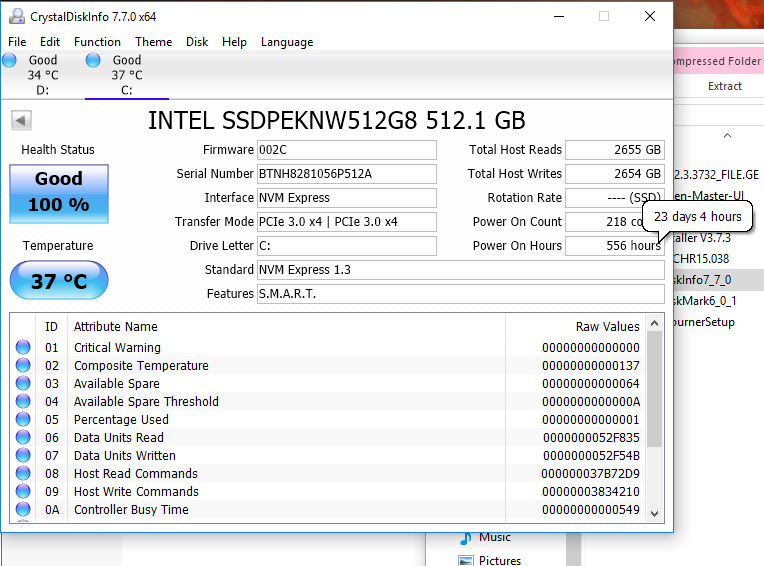
Task: Click the CrystalDiskInfo title bar app icon
Action: click(13, 17)
